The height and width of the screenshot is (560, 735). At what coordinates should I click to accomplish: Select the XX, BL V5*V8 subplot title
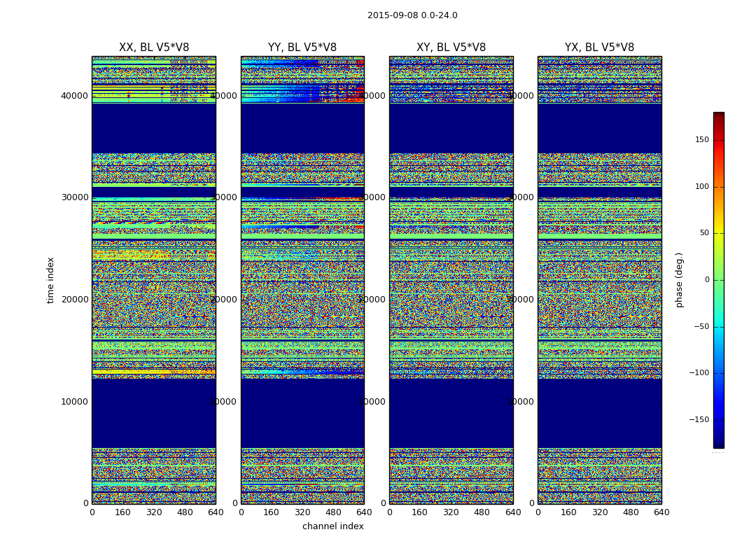154,48
